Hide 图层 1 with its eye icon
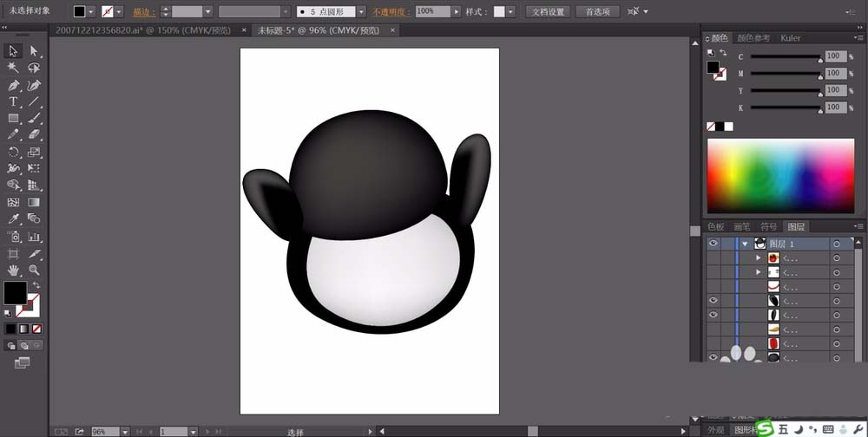The width and height of the screenshot is (868, 437). tap(713, 244)
